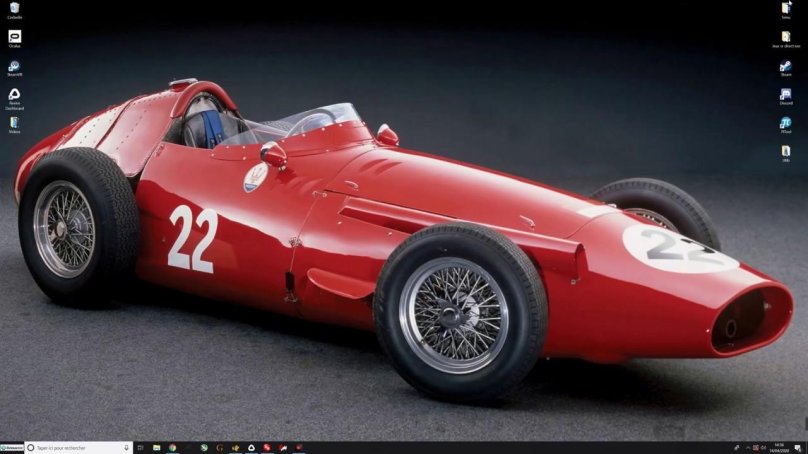Launch Steam from the right-side desktop icons

pyautogui.click(x=786, y=66)
